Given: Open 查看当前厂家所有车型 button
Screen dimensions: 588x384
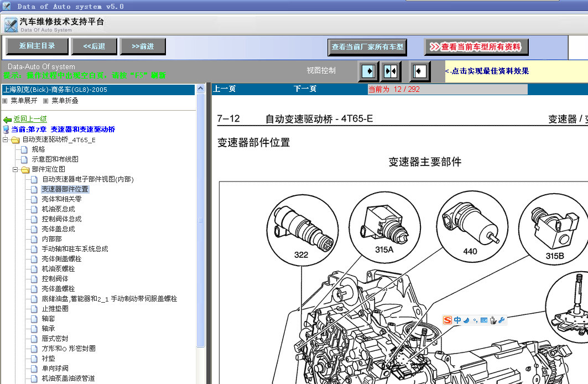Looking at the screenshot, I should [367, 47].
